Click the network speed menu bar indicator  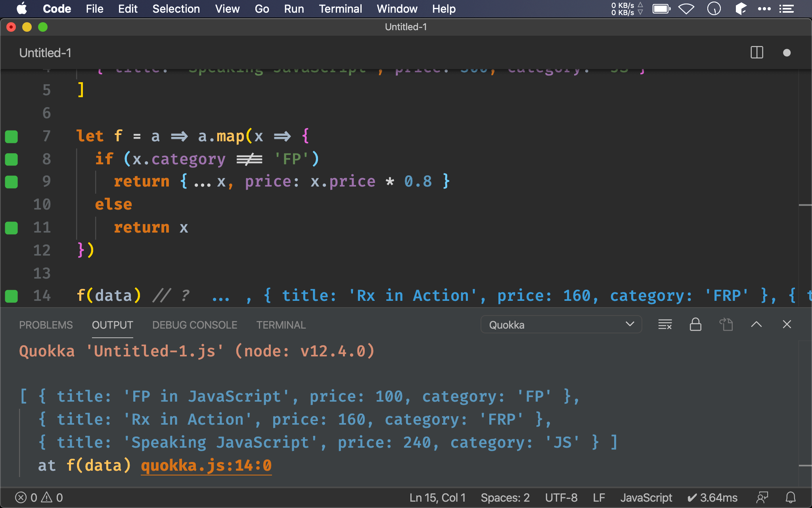627,9
